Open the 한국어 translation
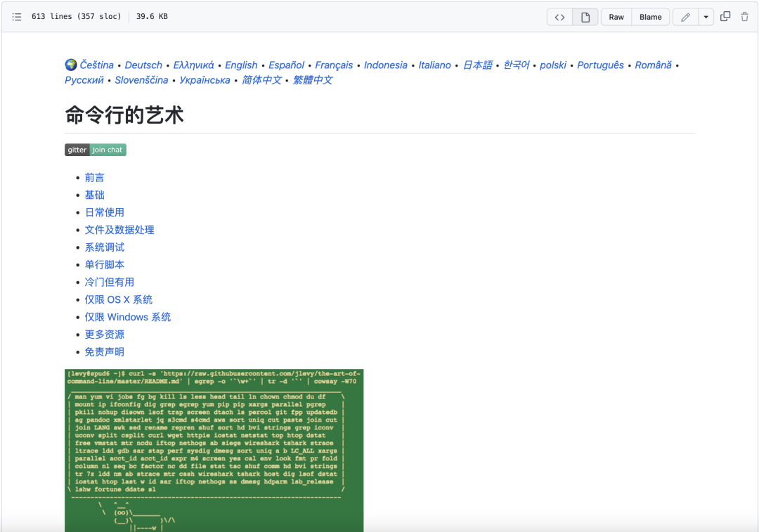Screen dimensions: 759x532 tap(517, 65)
